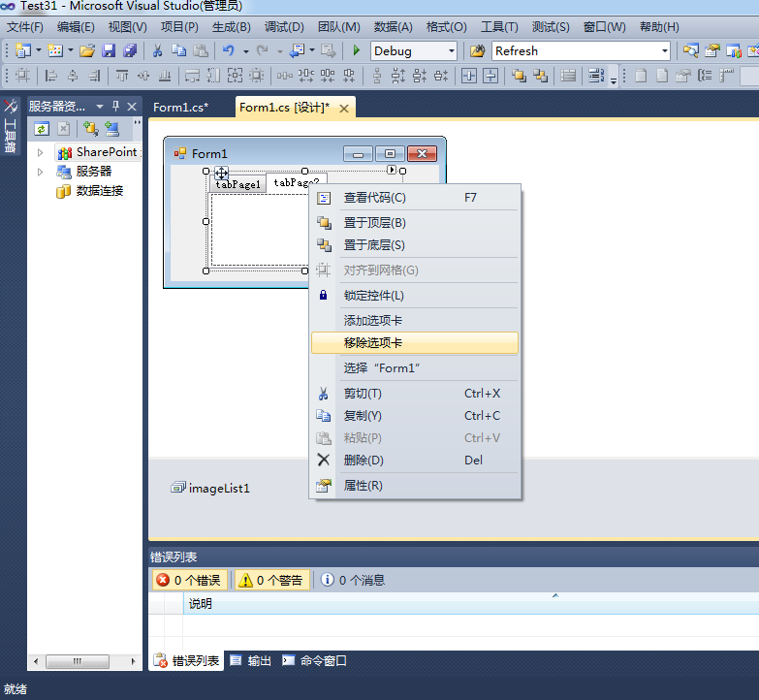
Task: Expand the 服务器 tree node
Action: (x=40, y=172)
